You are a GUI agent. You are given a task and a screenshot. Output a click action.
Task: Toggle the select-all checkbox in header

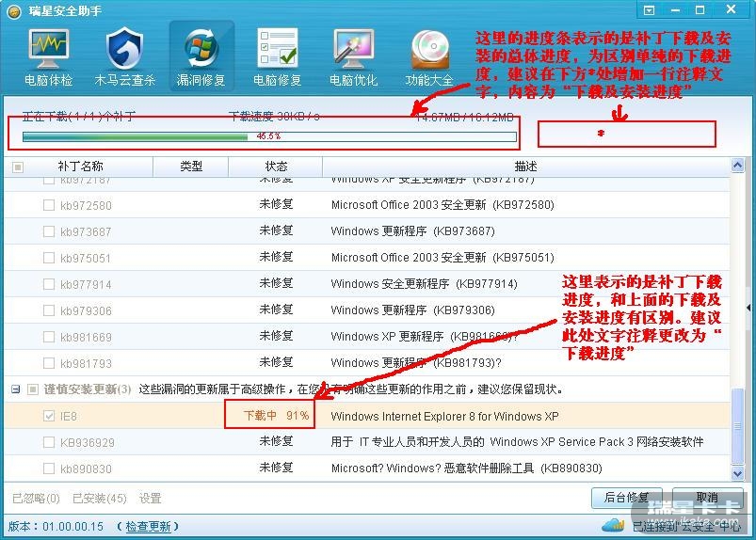(x=18, y=167)
